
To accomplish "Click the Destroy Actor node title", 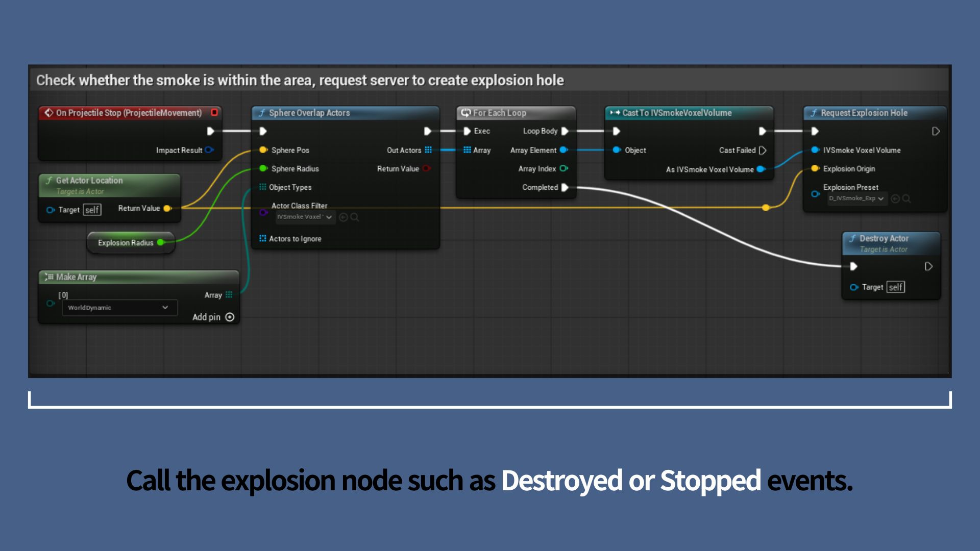I will point(884,238).
